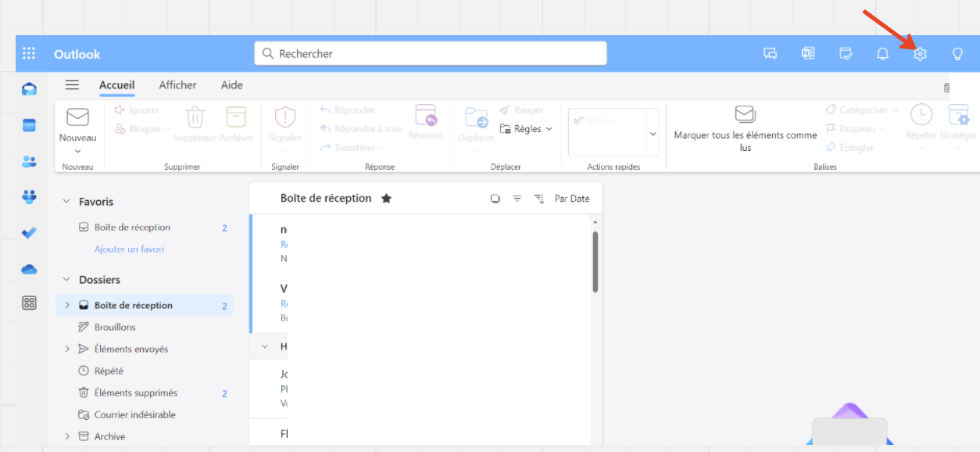980x452 pixels.
Task: Open the Settings gear in header
Action: pos(920,54)
